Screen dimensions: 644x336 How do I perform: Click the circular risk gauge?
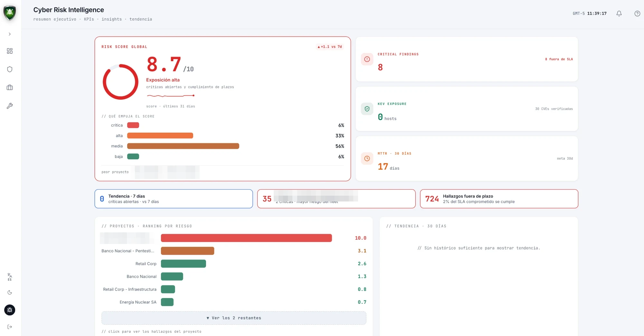pos(120,82)
